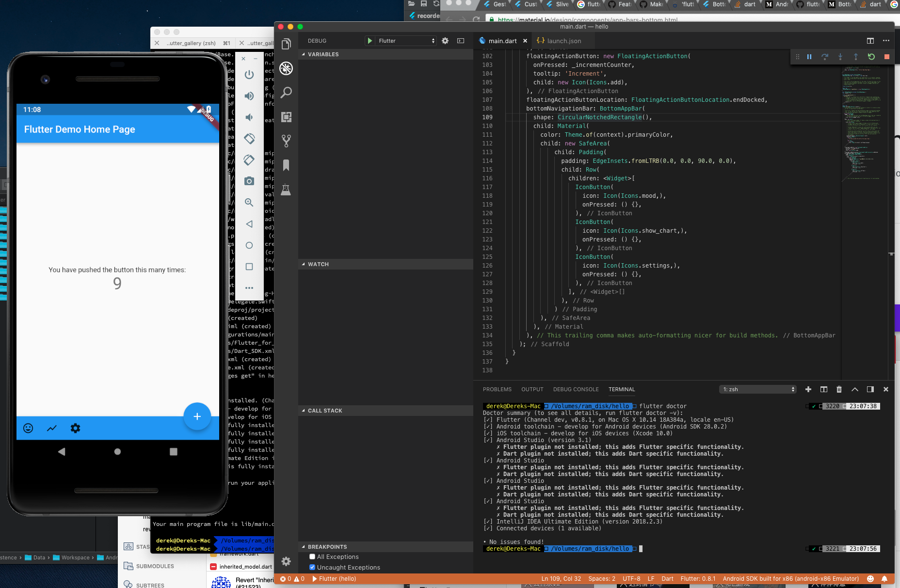Screen dimensions: 900x588
Task: Open the Source Control git view
Action: [286, 141]
